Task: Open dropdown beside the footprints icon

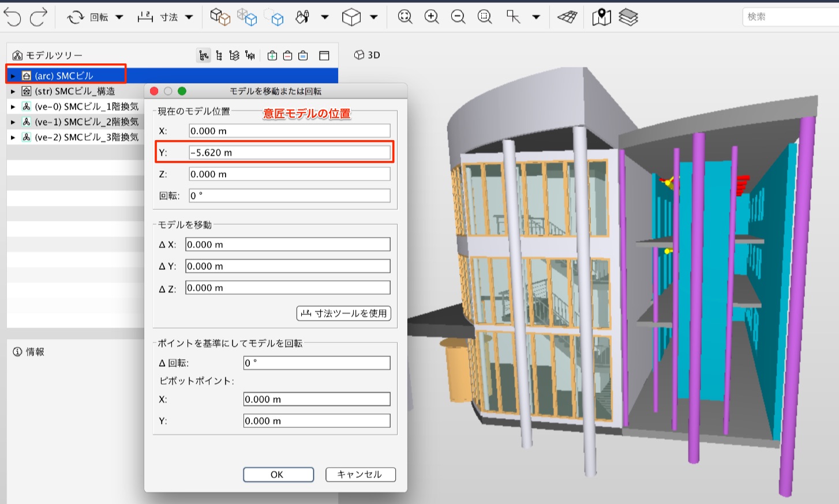Action: click(325, 17)
